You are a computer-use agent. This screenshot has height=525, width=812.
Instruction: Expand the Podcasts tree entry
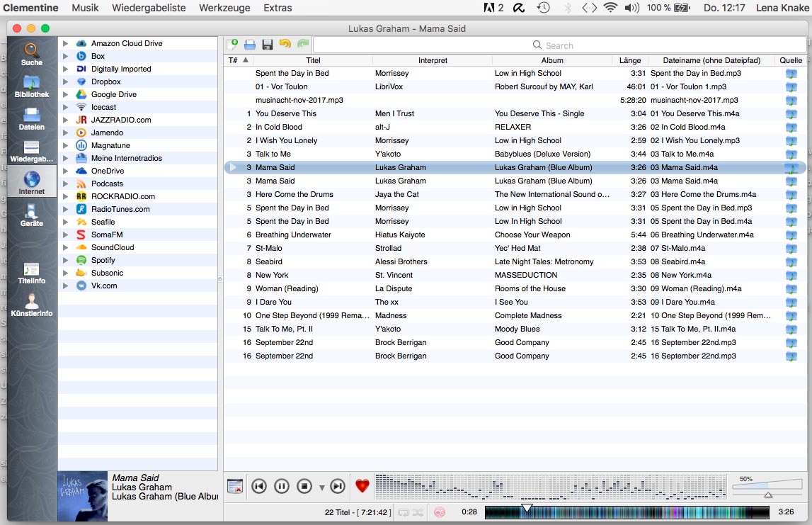pyautogui.click(x=65, y=184)
